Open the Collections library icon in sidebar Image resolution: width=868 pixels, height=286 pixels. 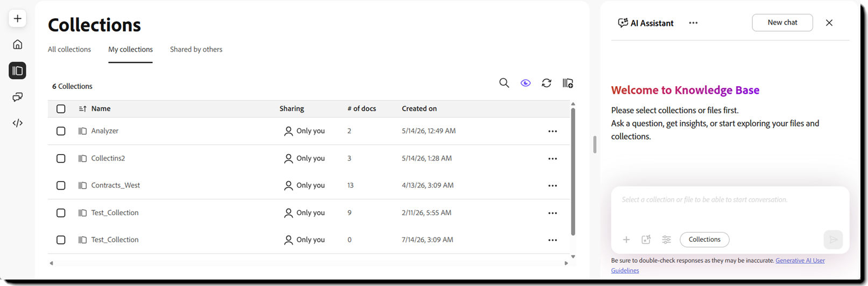tap(17, 71)
